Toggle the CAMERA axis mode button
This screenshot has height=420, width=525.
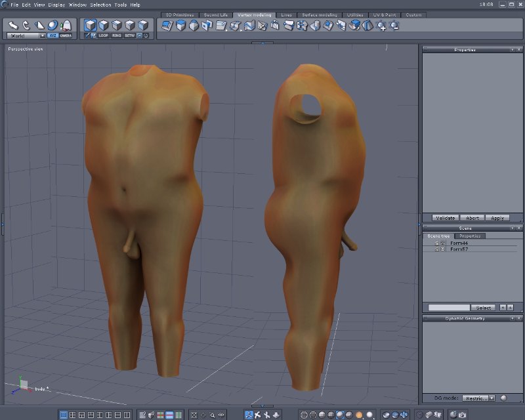coord(66,35)
